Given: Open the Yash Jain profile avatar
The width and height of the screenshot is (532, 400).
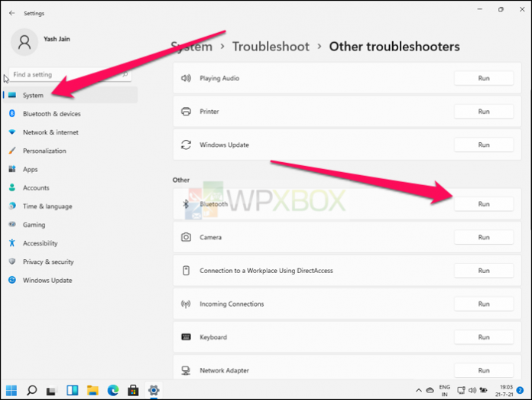Looking at the screenshot, I should (x=24, y=42).
